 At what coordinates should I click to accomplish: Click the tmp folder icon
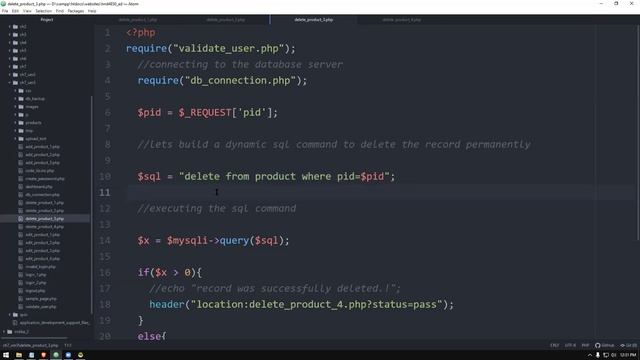click(21, 131)
